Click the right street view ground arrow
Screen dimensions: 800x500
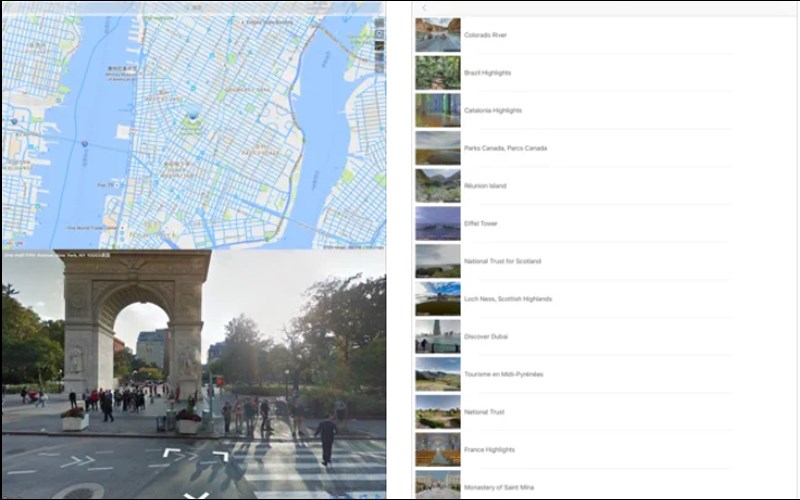[x=220, y=456]
